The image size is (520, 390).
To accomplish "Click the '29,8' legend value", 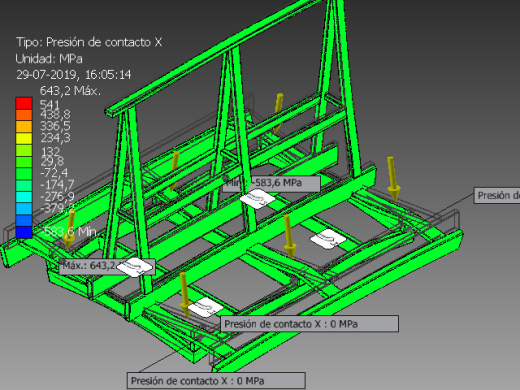I will click(52, 162).
